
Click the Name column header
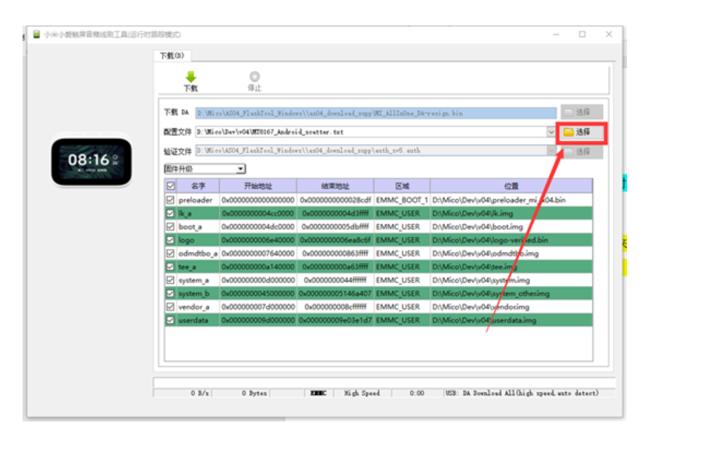tap(198, 185)
